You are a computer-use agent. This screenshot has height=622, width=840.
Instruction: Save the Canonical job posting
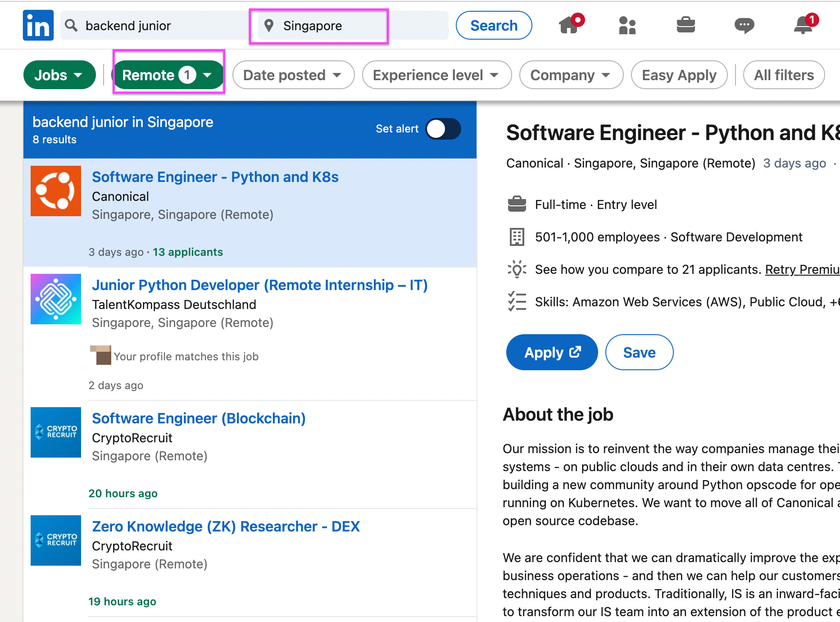pyautogui.click(x=639, y=352)
